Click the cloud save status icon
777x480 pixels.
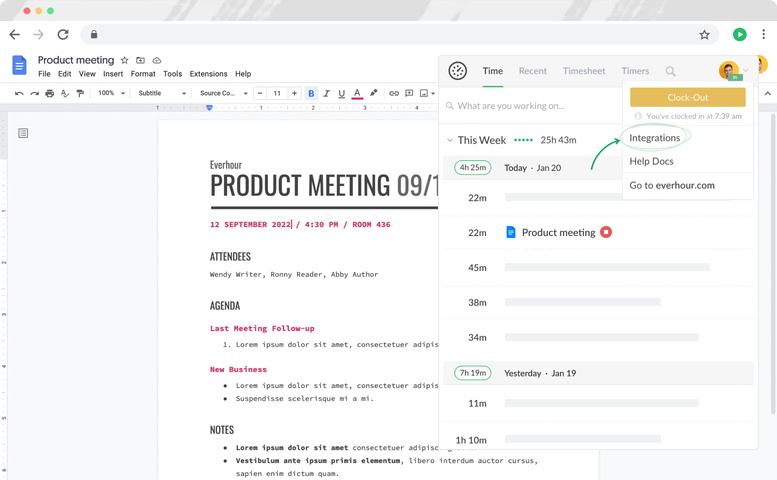coord(157,60)
